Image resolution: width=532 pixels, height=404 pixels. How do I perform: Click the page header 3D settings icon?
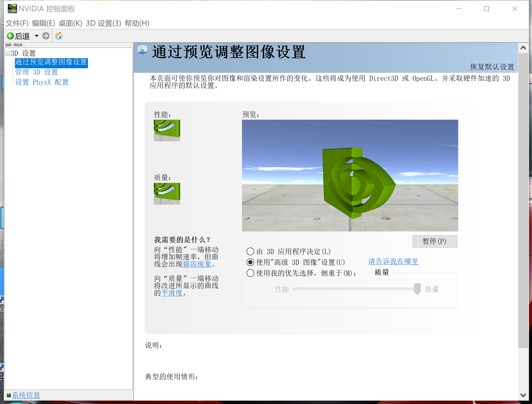142,49
